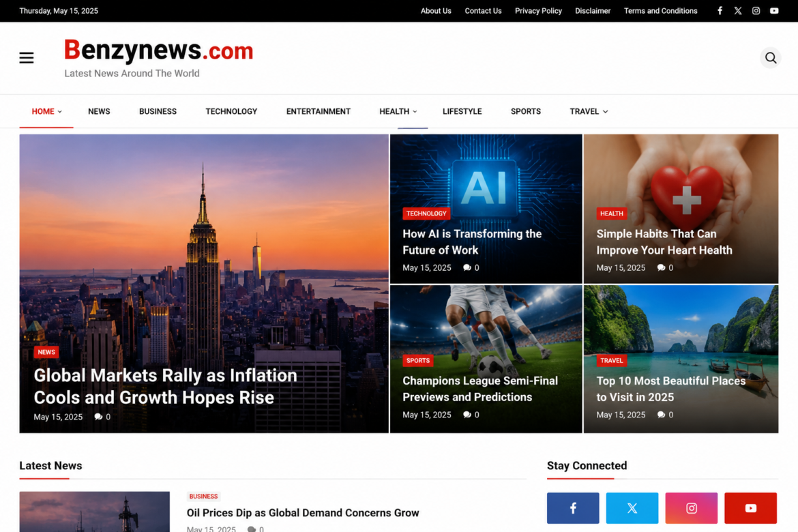Click comment icon on Beautiful Places article
The width and height of the screenshot is (798, 532).
[x=661, y=415]
